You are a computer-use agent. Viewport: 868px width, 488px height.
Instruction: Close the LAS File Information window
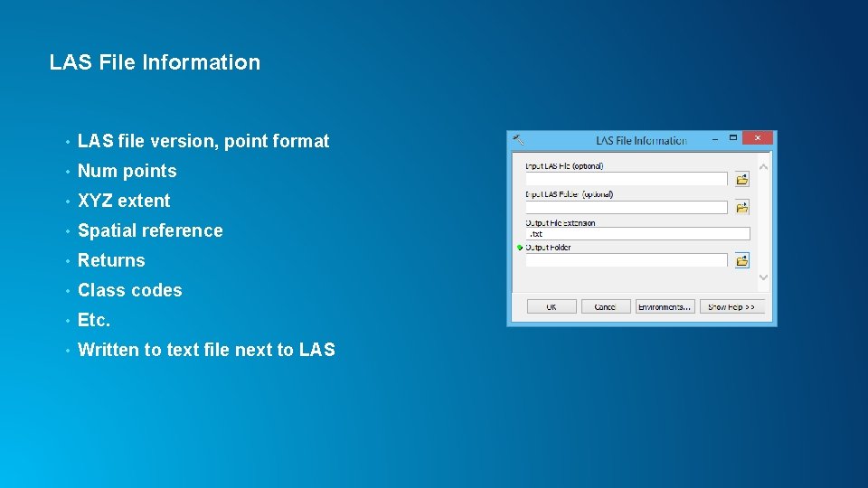pos(758,137)
